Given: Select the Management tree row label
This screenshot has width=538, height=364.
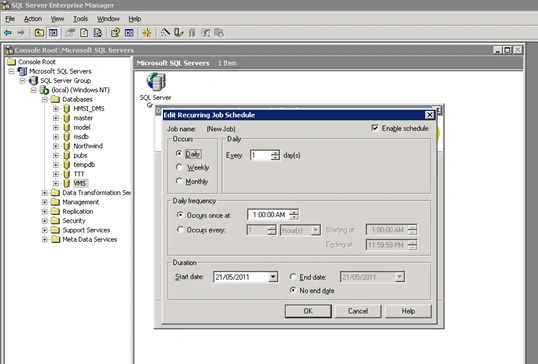Looking at the screenshot, I should (81, 202).
